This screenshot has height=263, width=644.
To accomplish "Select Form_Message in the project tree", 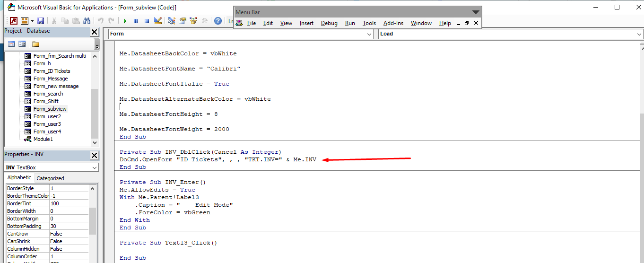I will tap(51, 79).
